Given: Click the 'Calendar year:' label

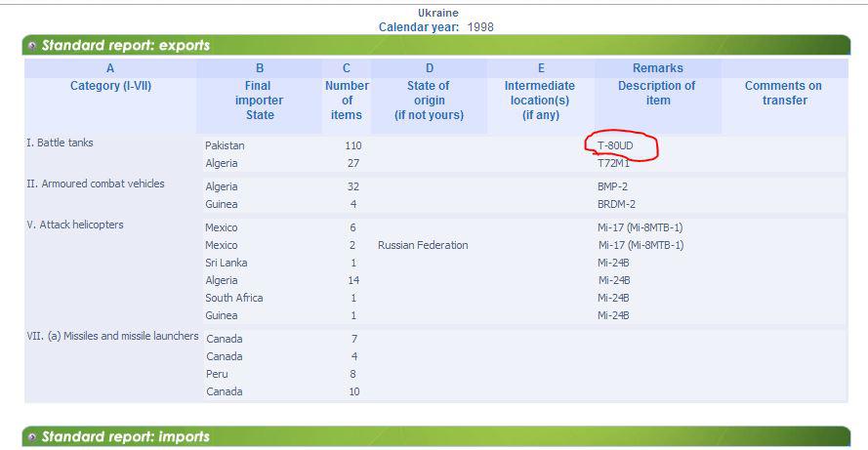Looking at the screenshot, I should coord(419,27).
